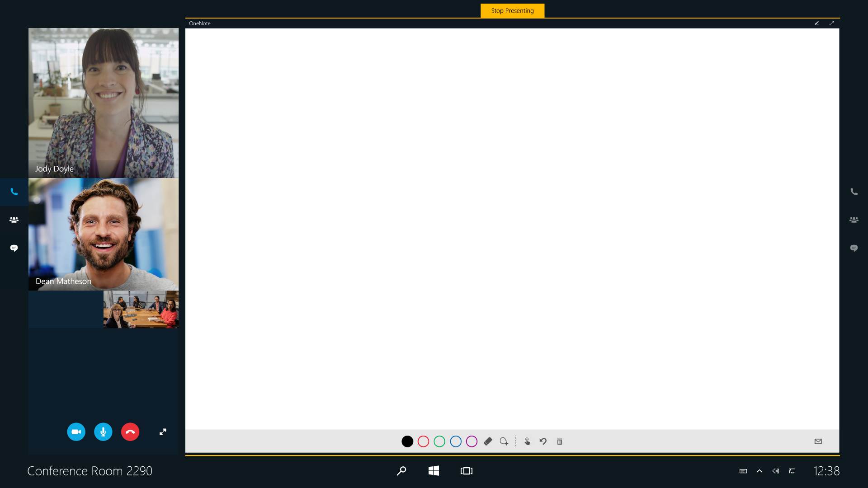Image resolution: width=868 pixels, height=488 pixels.
Task: Click the OneNote title label
Action: pyautogui.click(x=200, y=23)
